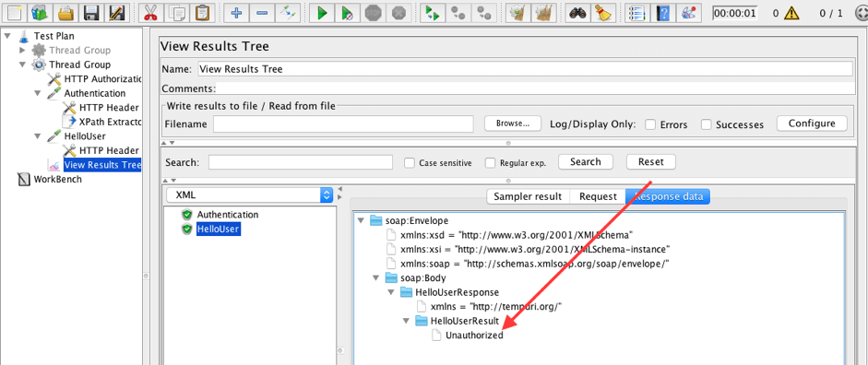This screenshot has width=868, height=365.
Task: Click the xmlns = "http://tempuri.org/" attribute
Action: [x=496, y=306]
